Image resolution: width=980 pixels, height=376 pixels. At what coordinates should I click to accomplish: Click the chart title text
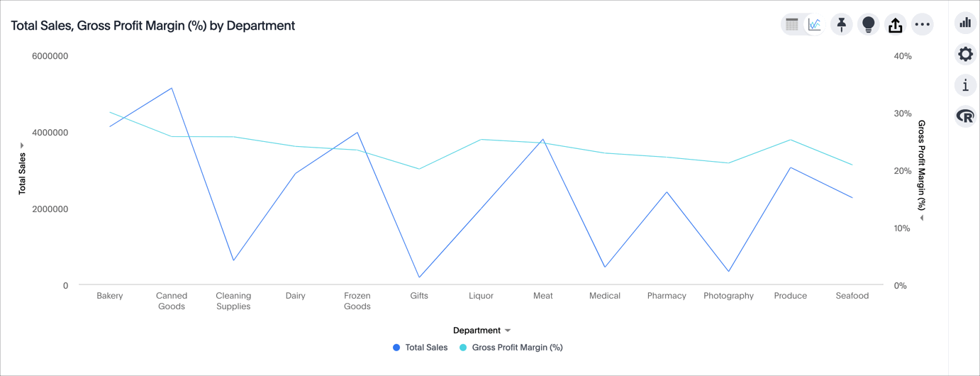pos(152,26)
